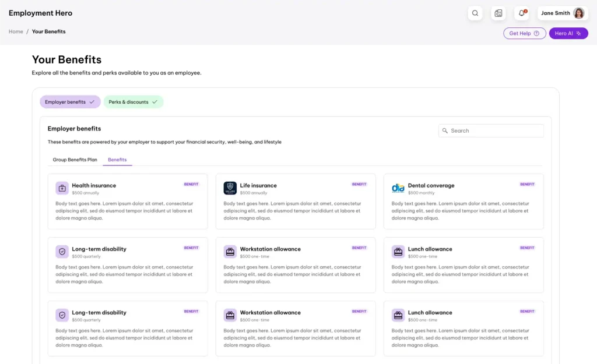597x364 pixels.
Task: Expand the second Lunch allowance card
Action: 463,328
